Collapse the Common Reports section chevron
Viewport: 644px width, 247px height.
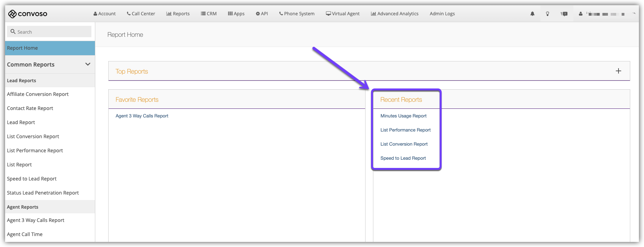[x=87, y=64]
